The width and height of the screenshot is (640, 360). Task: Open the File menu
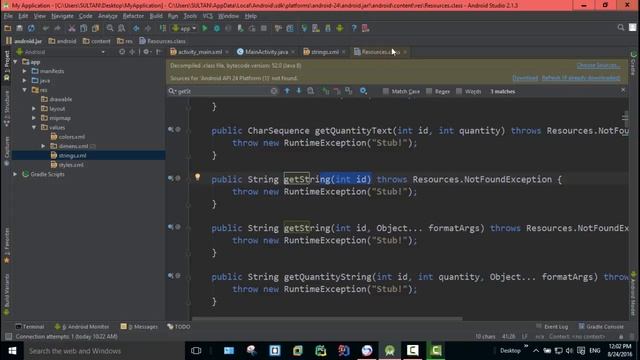click(x=8, y=16)
